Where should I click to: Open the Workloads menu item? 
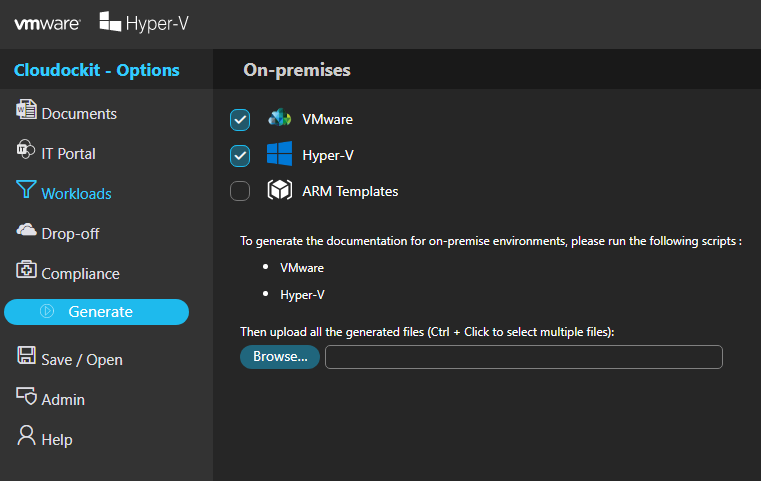[76, 194]
